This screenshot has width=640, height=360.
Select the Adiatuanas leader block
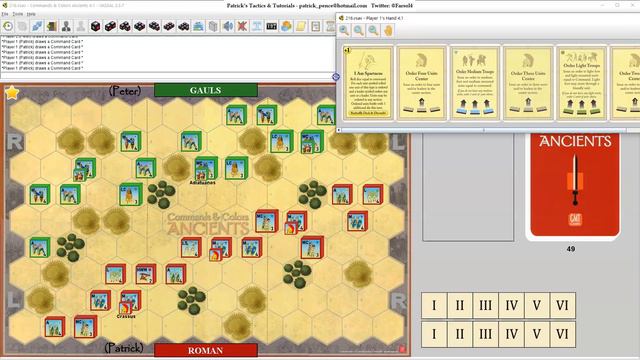(201, 174)
